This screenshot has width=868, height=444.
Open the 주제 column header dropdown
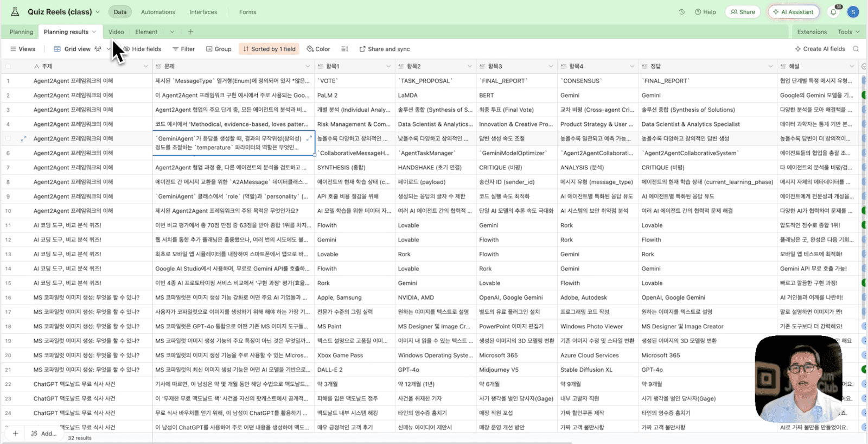point(145,66)
